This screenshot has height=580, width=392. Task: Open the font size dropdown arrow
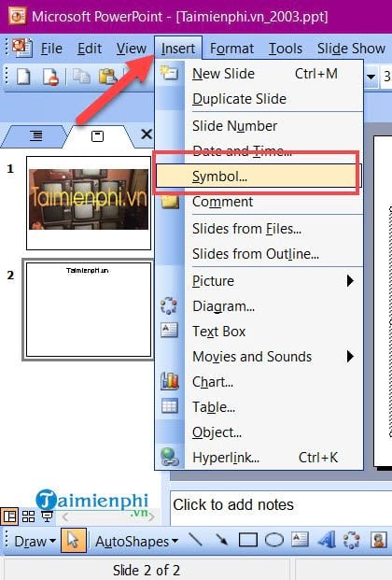point(371,77)
